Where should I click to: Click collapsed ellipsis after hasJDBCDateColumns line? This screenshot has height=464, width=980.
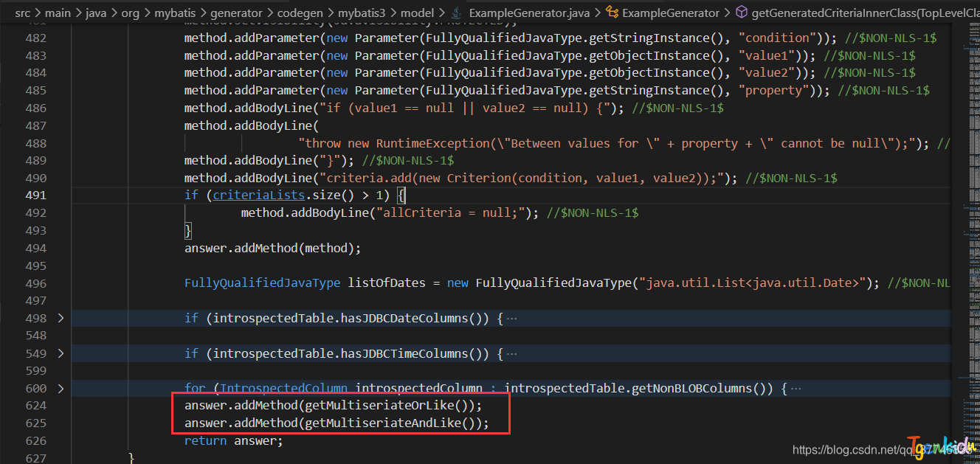(512, 319)
